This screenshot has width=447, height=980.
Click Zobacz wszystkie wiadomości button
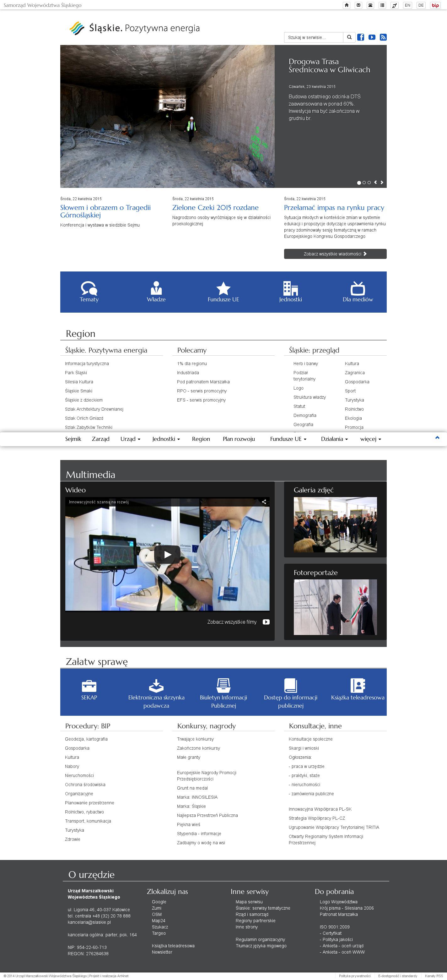[x=335, y=254]
